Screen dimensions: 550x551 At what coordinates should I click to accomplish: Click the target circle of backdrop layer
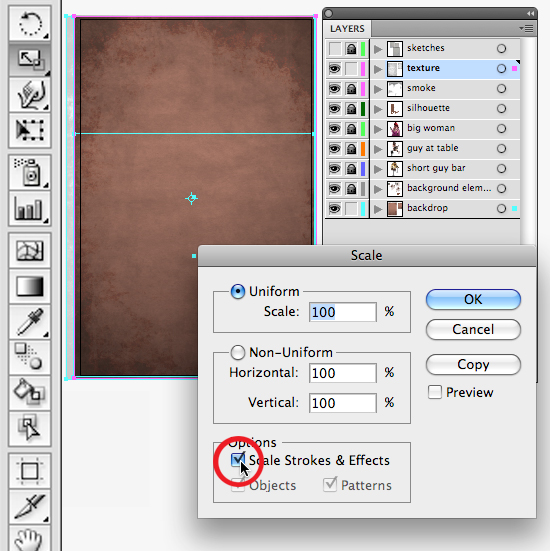[x=502, y=209]
